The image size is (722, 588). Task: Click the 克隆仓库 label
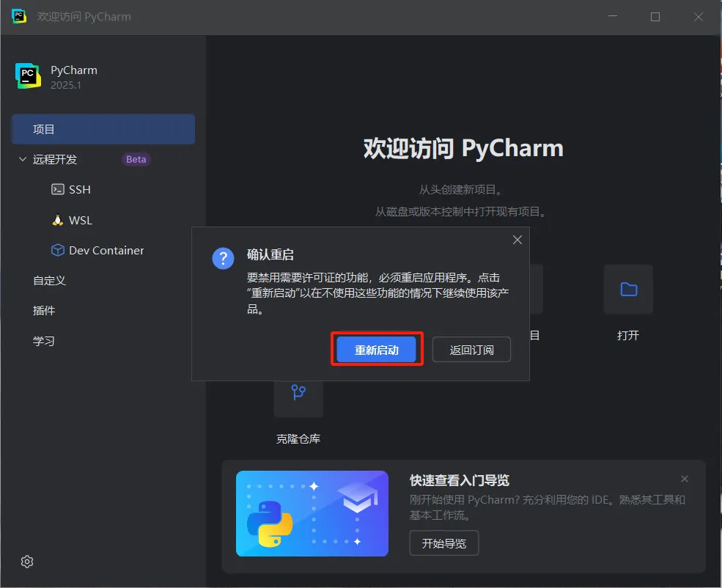tap(298, 439)
